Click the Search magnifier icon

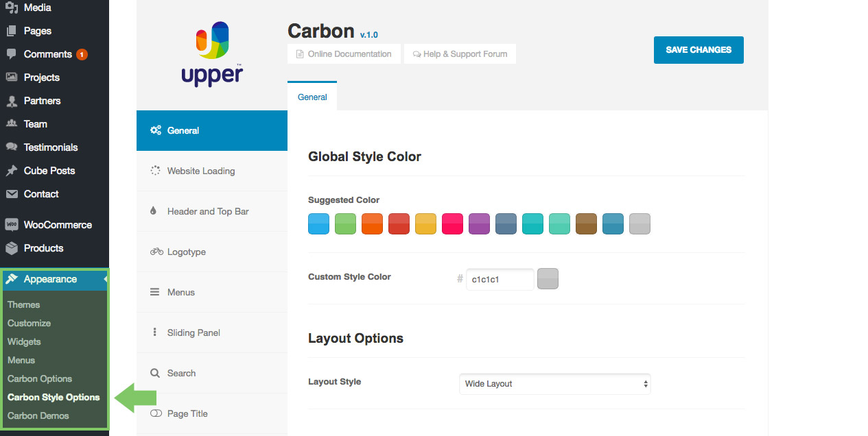click(155, 373)
